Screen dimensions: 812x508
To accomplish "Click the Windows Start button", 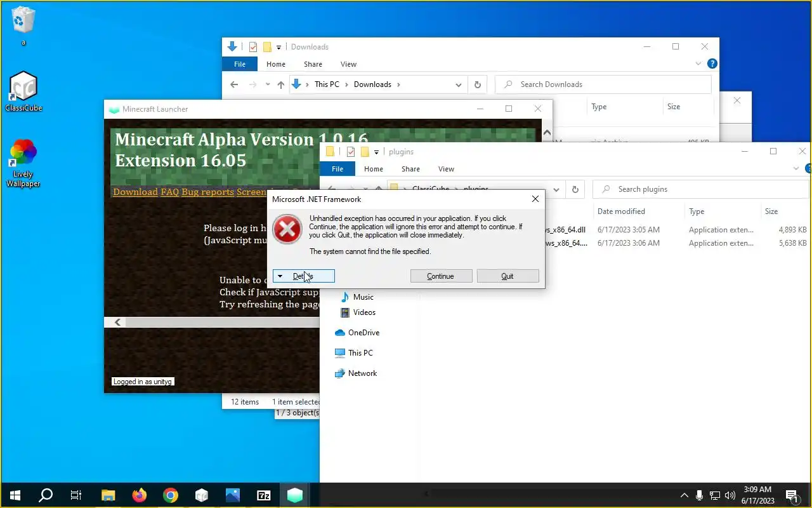I will click(15, 495).
